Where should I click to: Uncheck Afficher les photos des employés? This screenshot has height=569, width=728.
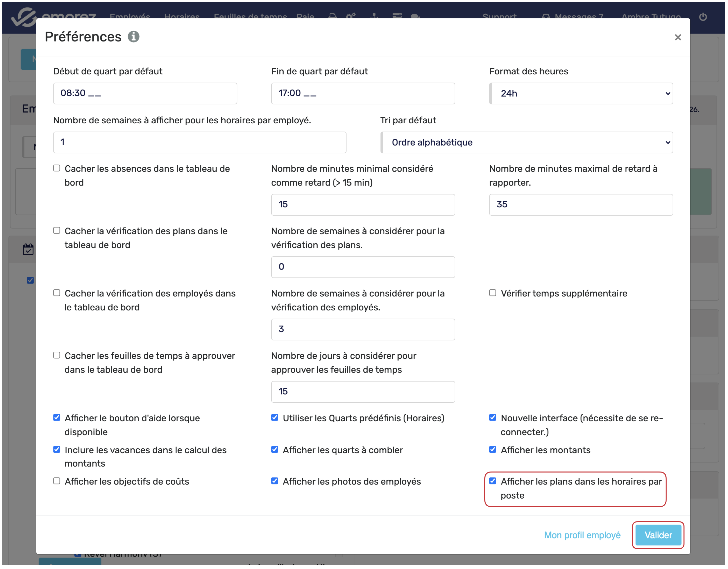click(274, 481)
